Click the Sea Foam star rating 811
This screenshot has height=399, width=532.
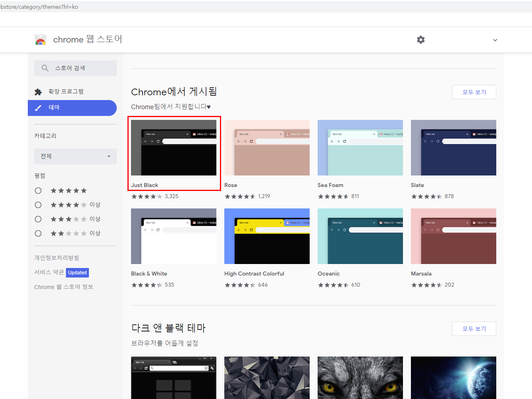338,197
